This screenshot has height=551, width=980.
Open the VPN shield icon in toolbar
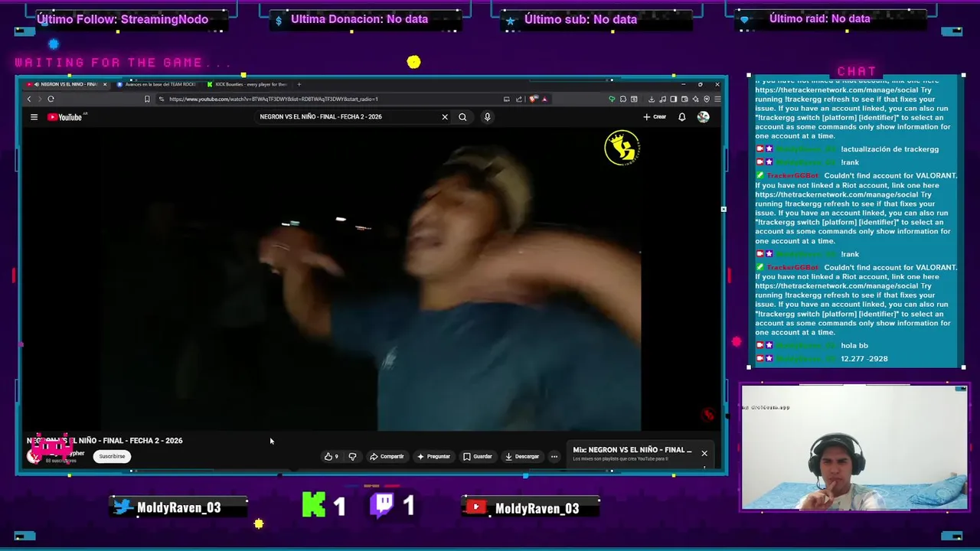(x=707, y=99)
